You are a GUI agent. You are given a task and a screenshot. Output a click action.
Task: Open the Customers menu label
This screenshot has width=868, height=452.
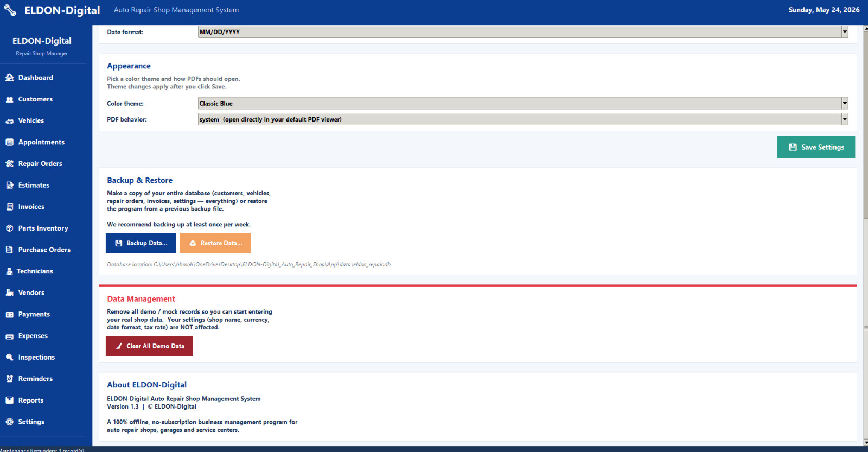click(x=35, y=99)
